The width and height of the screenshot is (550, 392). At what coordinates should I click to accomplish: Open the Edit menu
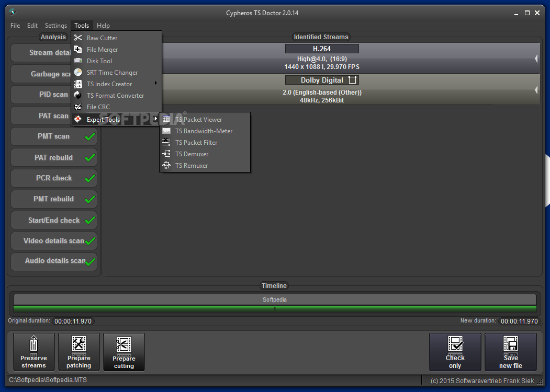[x=32, y=25]
